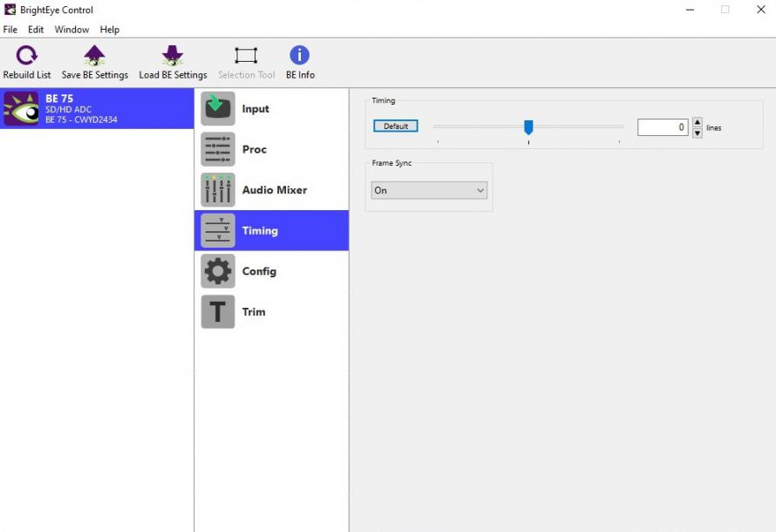Click the Timing slider blue thumb
Image resolution: width=776 pixels, height=532 pixels.
[528, 127]
